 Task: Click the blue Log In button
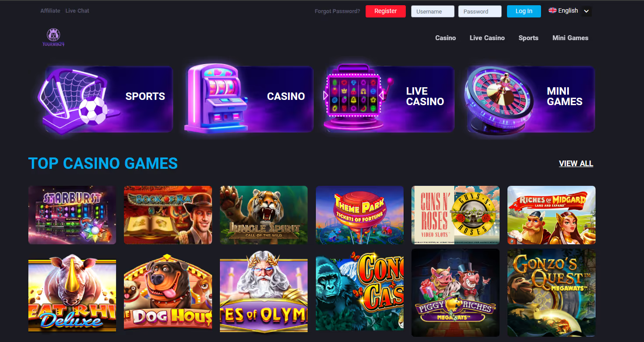click(x=524, y=11)
